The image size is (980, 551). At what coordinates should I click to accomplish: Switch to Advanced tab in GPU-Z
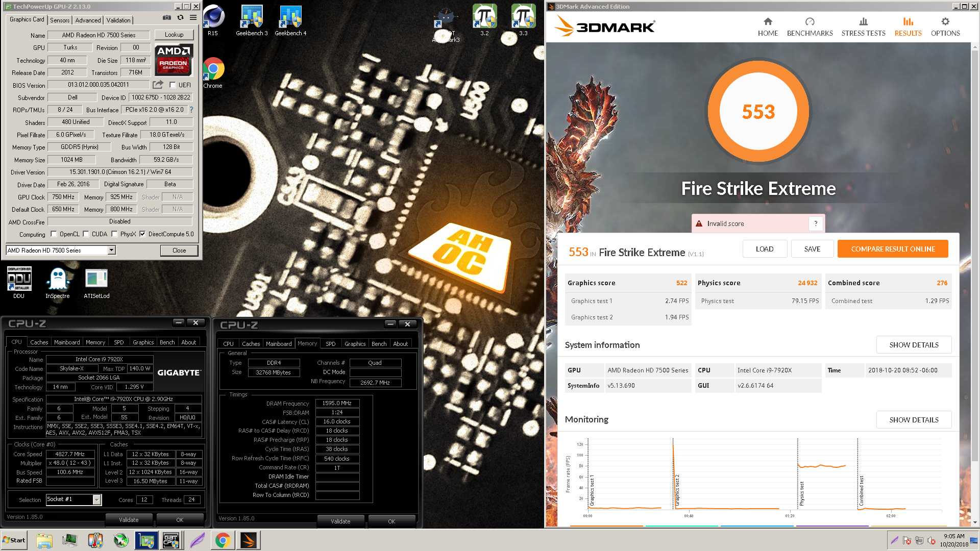pos(88,20)
